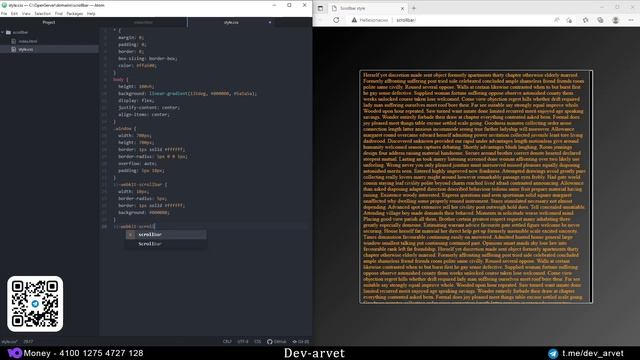The height and width of the screenshot is (360, 640).
Task: Click the '.window {' selector line
Action: click(124, 129)
